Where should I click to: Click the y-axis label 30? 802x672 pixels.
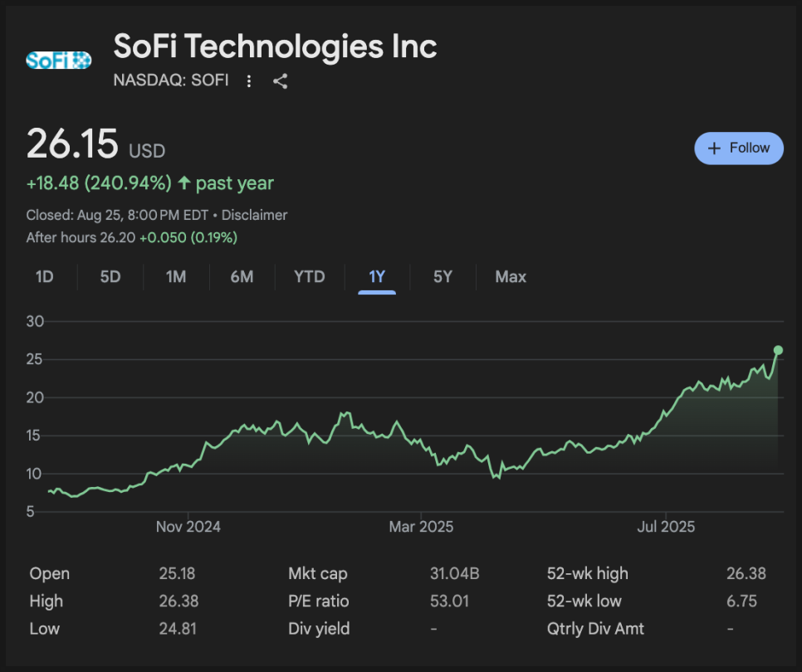pyautogui.click(x=36, y=321)
